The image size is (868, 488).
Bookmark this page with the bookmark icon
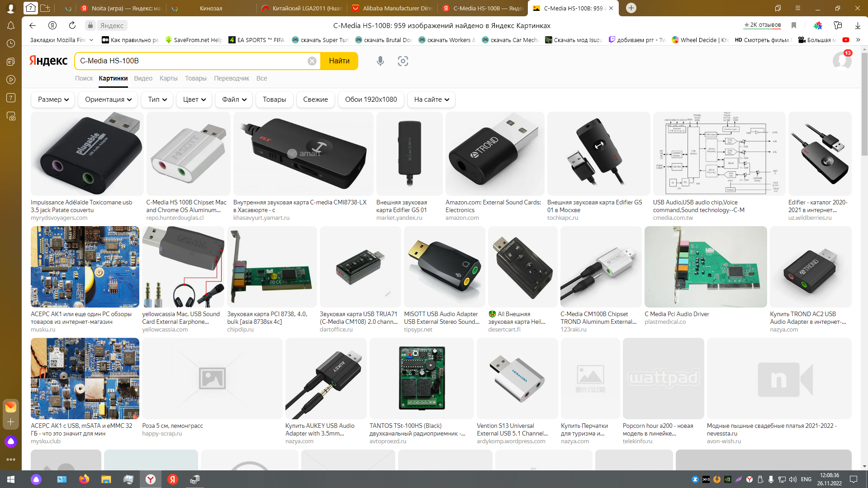(x=794, y=25)
